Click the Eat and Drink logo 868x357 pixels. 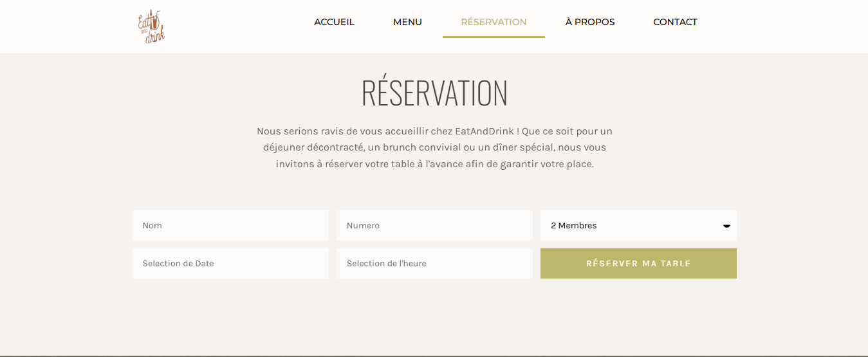coord(151,26)
